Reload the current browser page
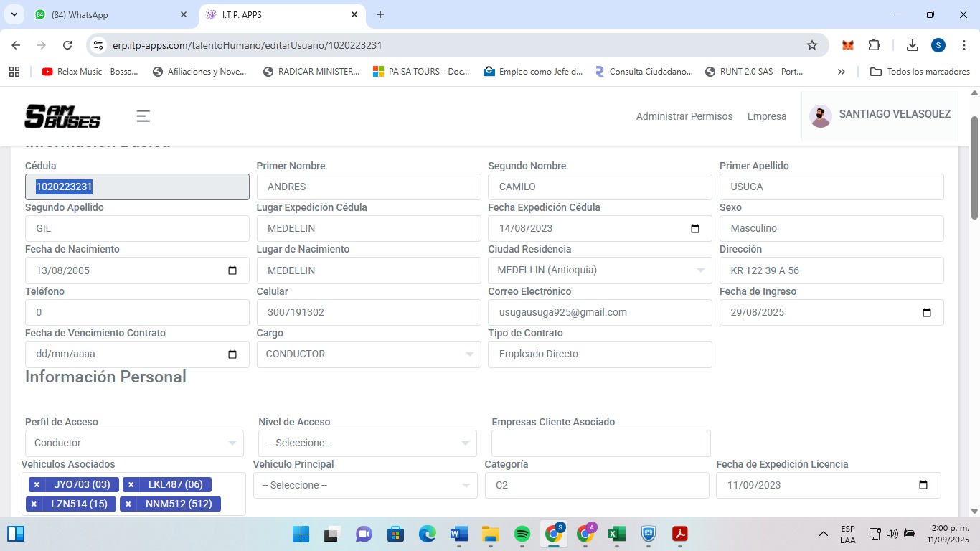The image size is (980, 551). tap(67, 45)
